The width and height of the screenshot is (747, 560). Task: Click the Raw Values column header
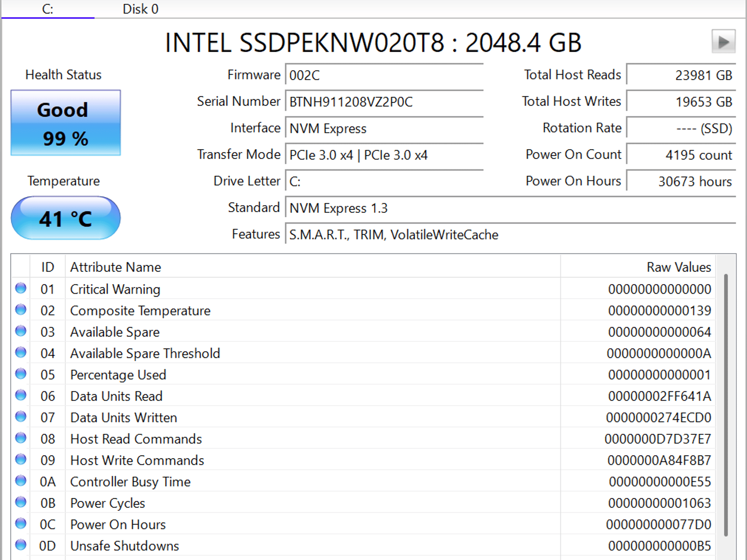pyautogui.click(x=638, y=267)
